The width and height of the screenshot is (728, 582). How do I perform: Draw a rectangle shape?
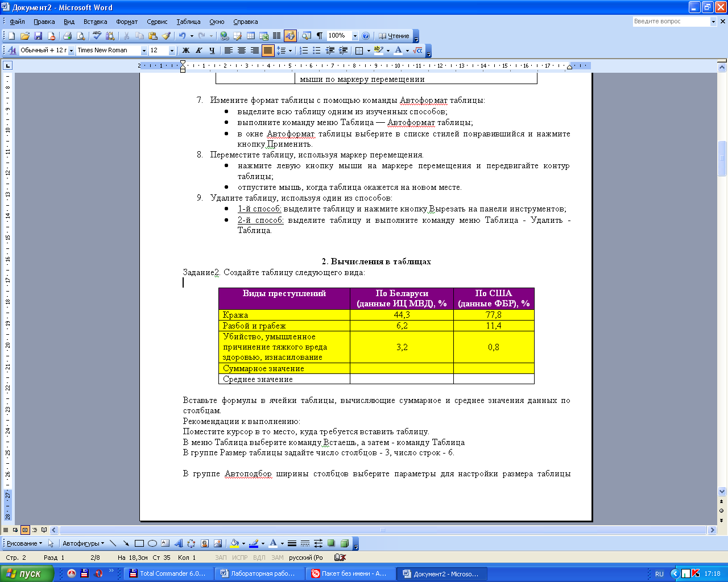[139, 543]
